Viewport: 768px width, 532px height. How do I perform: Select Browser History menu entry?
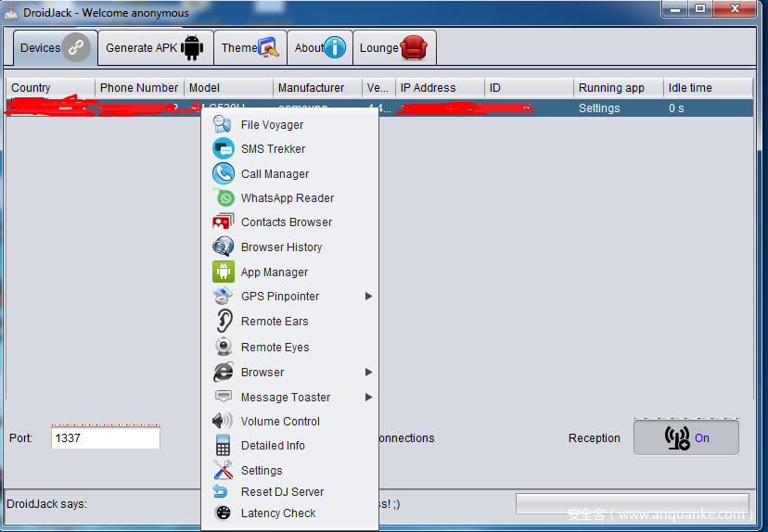(290, 247)
